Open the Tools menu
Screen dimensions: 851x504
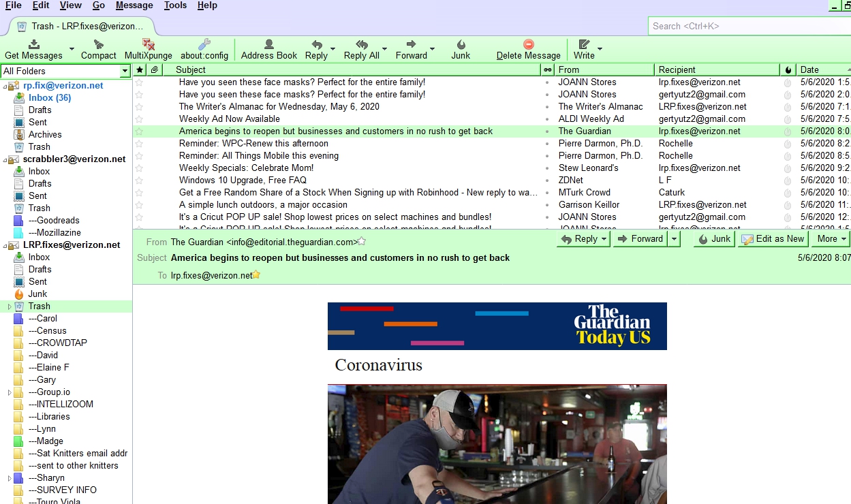point(175,5)
